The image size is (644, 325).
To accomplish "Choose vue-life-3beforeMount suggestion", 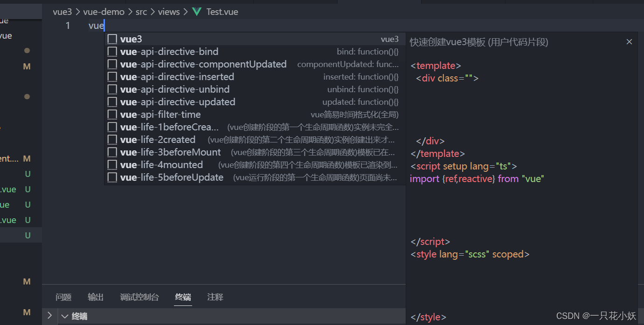I will (255, 152).
